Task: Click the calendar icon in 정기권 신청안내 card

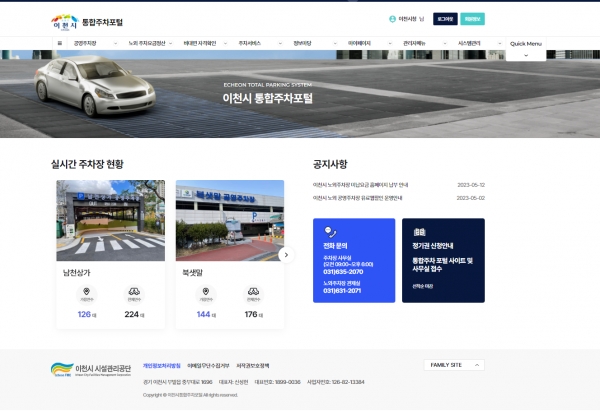Action: [x=419, y=231]
